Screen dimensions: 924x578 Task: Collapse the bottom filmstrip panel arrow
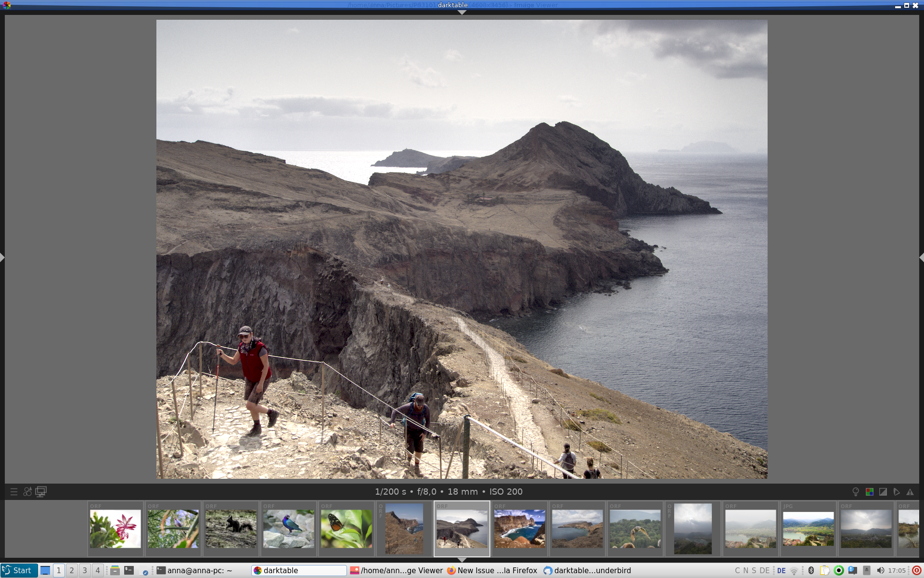pyautogui.click(x=462, y=560)
